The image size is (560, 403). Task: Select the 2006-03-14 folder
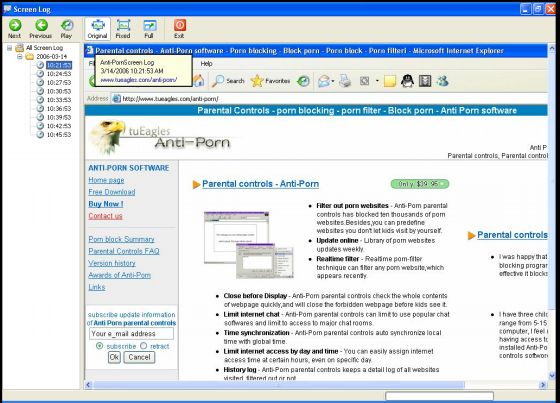51,56
